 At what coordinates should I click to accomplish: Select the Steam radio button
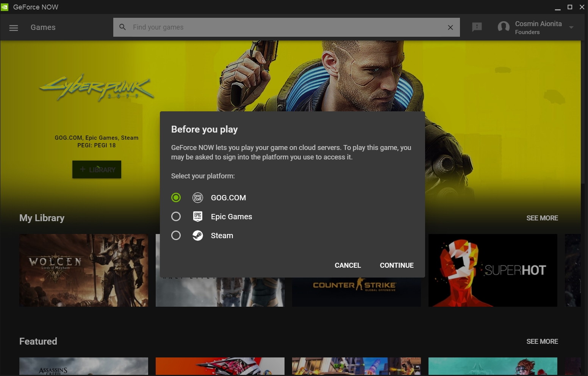pyautogui.click(x=176, y=235)
